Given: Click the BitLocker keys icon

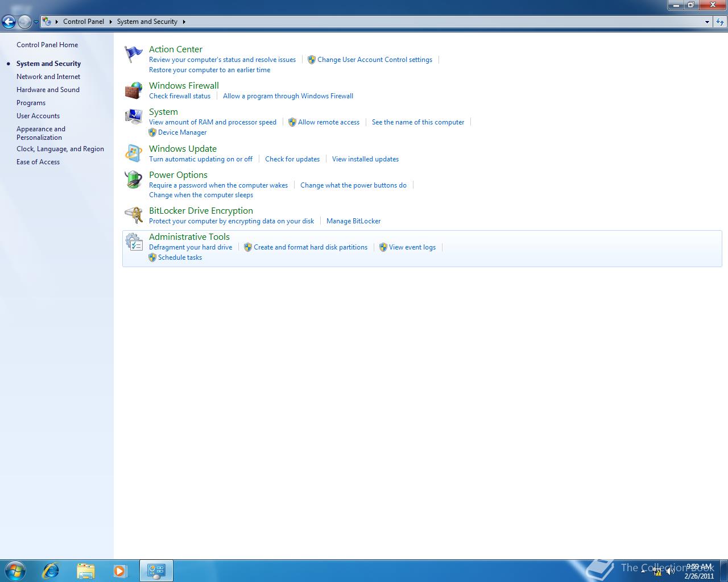Looking at the screenshot, I should [x=134, y=215].
